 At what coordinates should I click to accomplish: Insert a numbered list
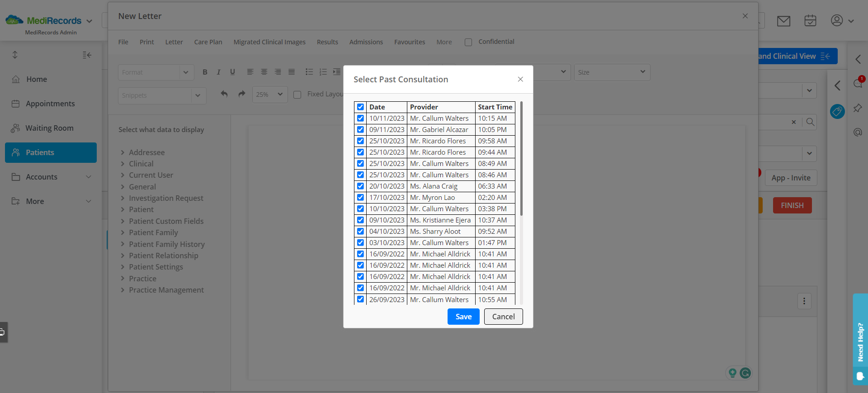[323, 72]
